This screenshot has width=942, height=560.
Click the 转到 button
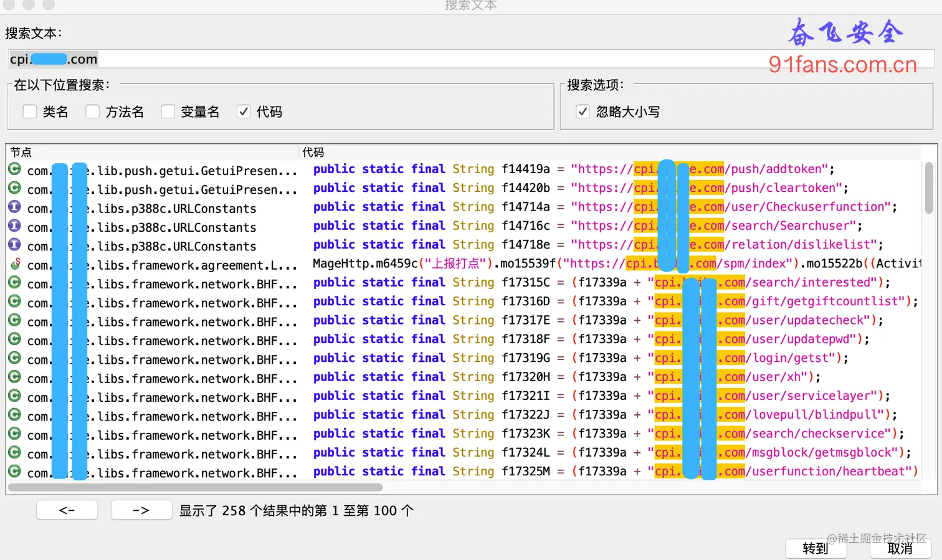pyautogui.click(x=816, y=548)
